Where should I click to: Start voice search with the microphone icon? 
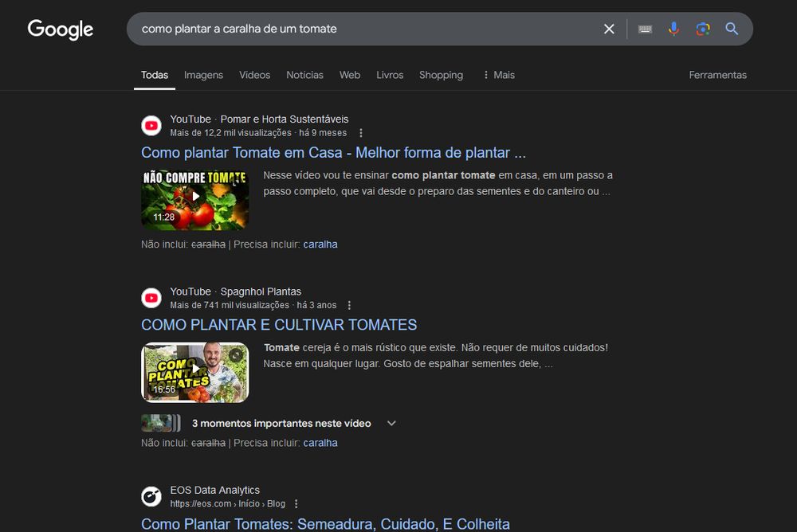(673, 29)
